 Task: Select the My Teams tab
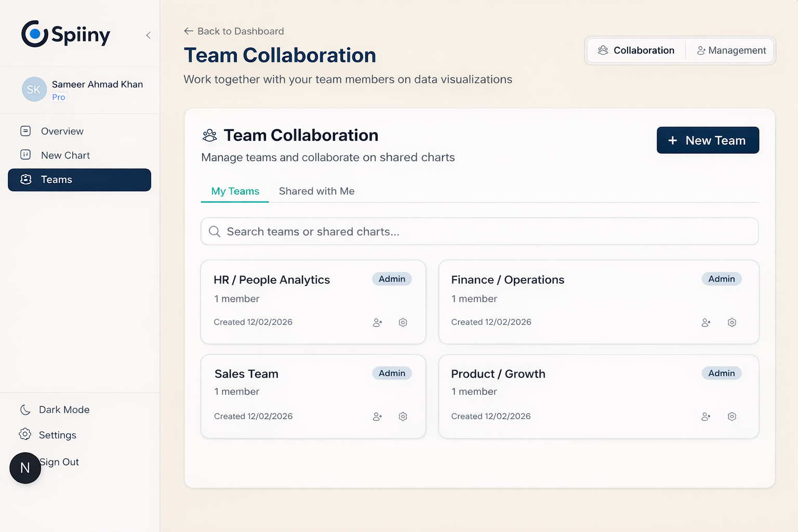tap(234, 191)
